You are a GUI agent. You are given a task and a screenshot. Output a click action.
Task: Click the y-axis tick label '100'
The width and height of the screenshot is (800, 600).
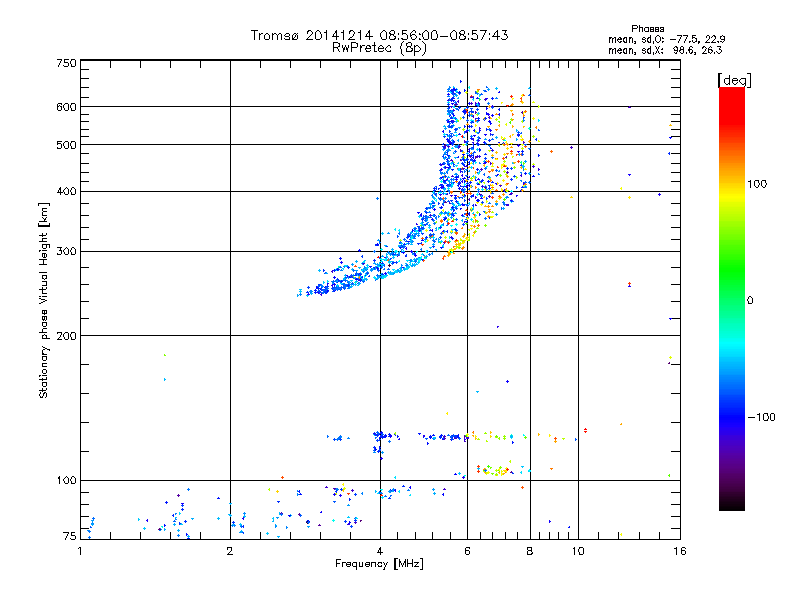66,481
